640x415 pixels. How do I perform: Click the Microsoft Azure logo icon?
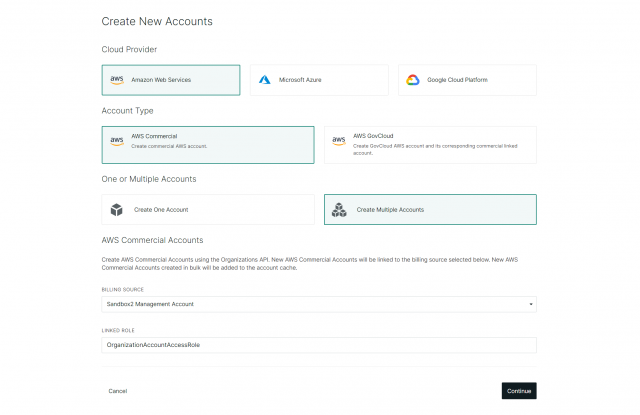pos(265,80)
